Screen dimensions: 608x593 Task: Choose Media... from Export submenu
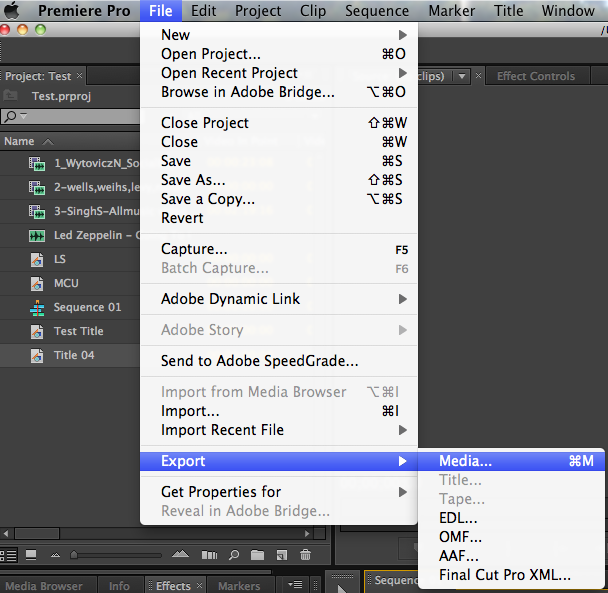511,461
